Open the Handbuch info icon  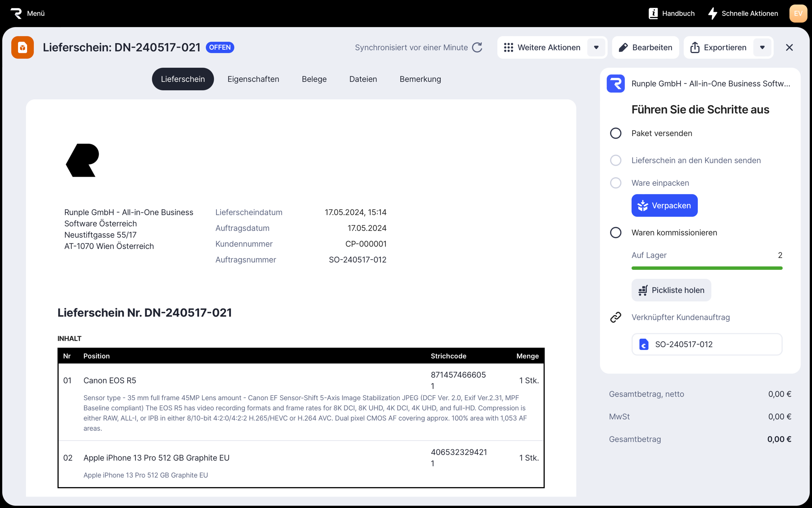click(x=653, y=13)
